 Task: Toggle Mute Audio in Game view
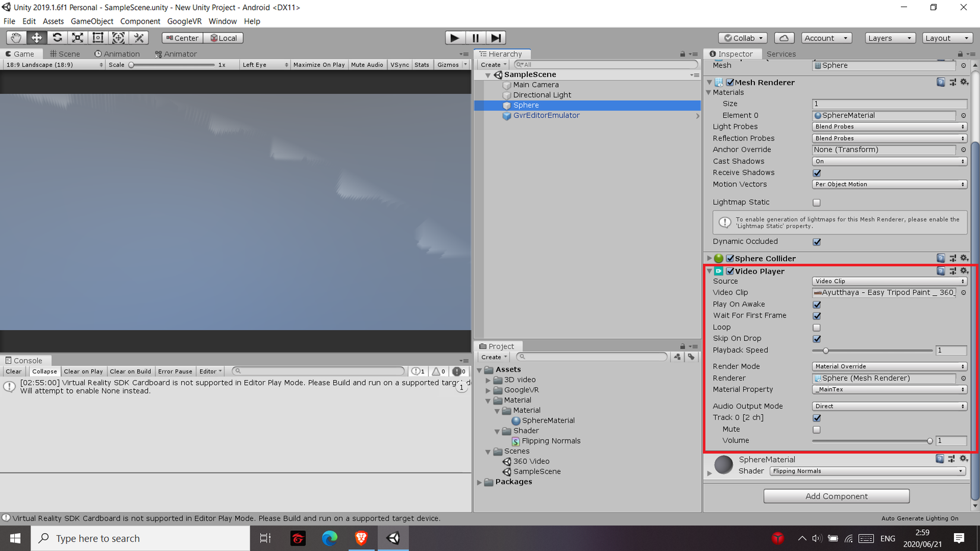[367, 65]
